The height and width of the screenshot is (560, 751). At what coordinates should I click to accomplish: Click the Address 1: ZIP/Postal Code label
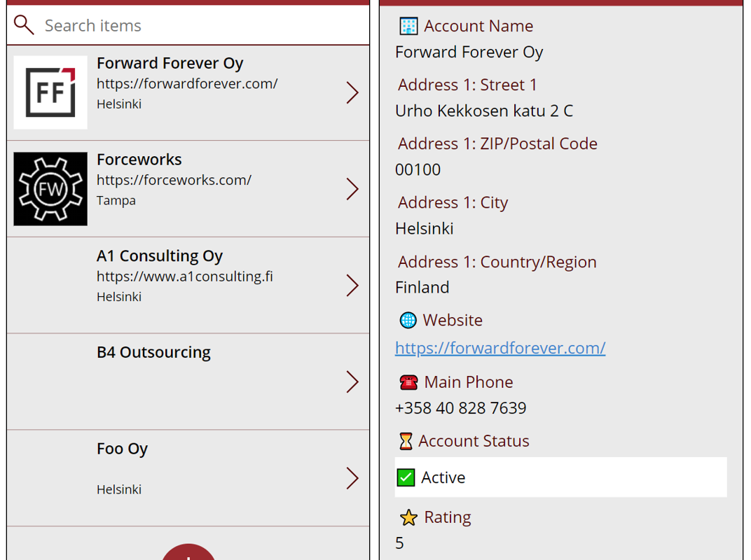pyautogui.click(x=497, y=144)
